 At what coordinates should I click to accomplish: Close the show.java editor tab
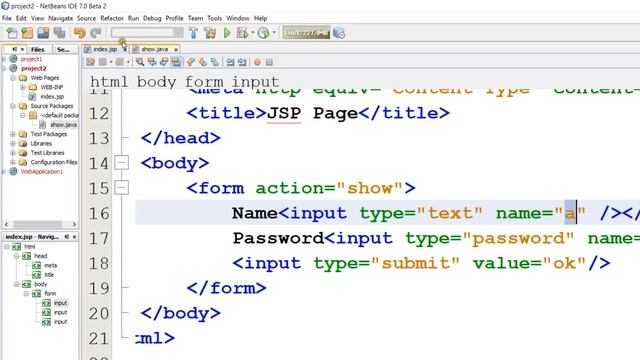click(176, 49)
